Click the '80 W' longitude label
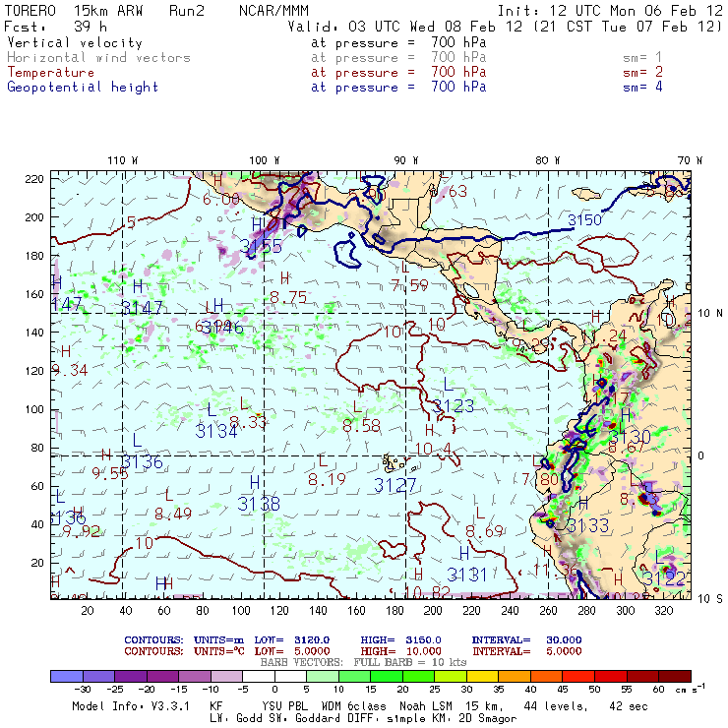This screenshot has height=728, width=728. tap(548, 160)
